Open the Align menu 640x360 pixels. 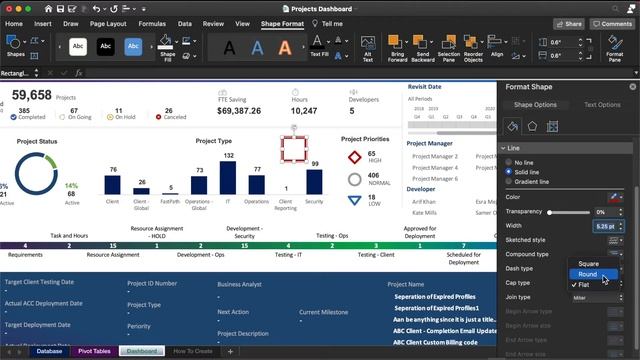tap(497, 46)
